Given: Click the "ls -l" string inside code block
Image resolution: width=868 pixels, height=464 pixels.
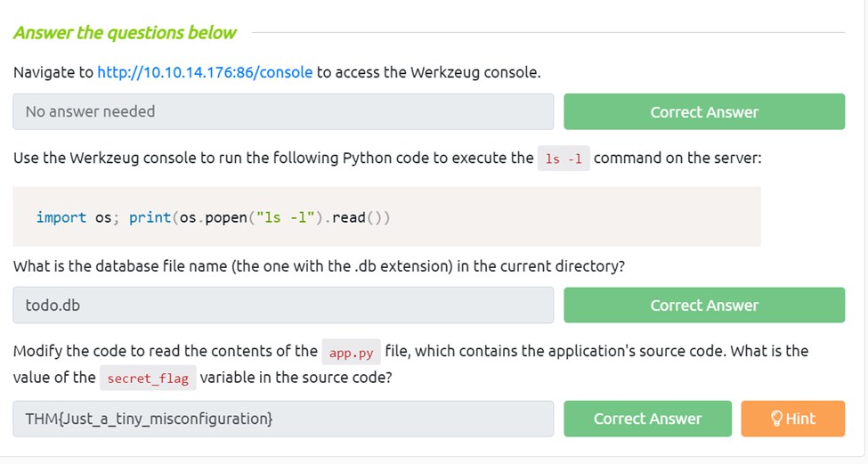Looking at the screenshot, I should click(x=279, y=217).
